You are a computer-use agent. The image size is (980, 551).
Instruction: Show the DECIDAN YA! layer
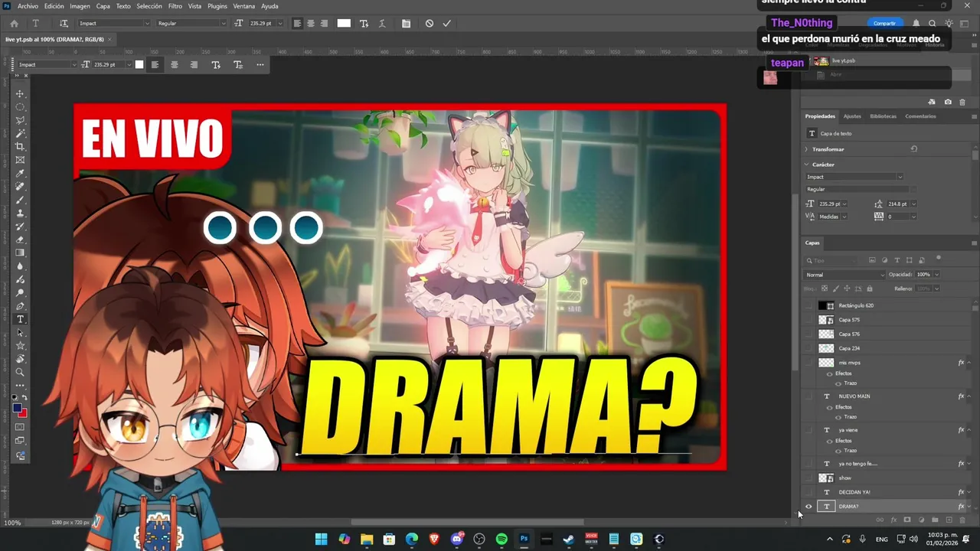808,492
